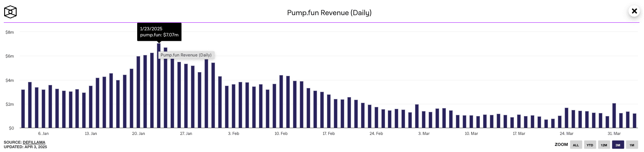Click the 17. Feb axis label
Viewport: 644px width, 152px height.
click(329, 133)
